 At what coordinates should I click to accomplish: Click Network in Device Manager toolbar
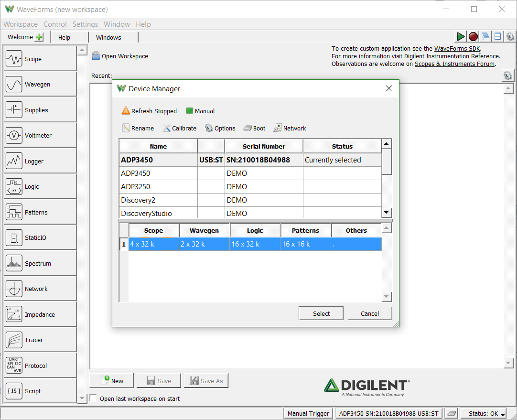coord(290,128)
